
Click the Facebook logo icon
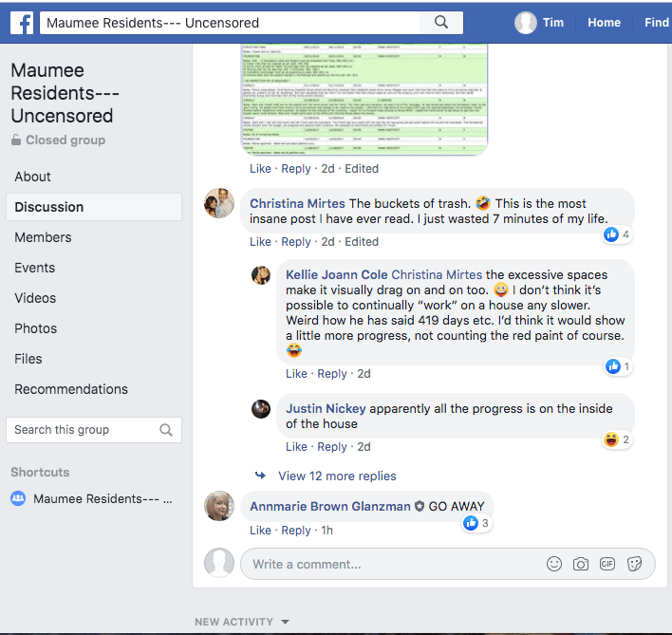22,23
